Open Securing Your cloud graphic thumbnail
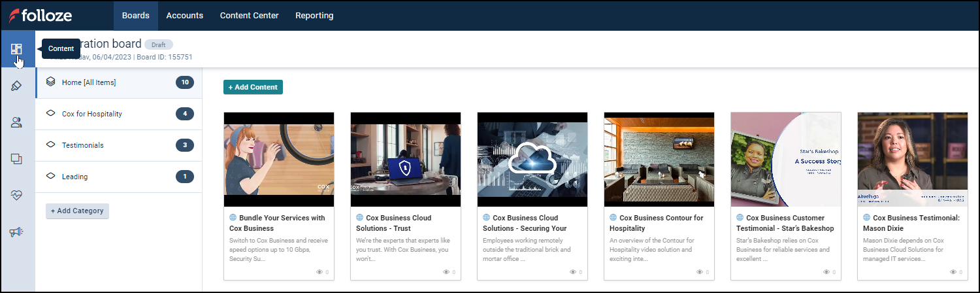The image size is (980, 293). 532,160
